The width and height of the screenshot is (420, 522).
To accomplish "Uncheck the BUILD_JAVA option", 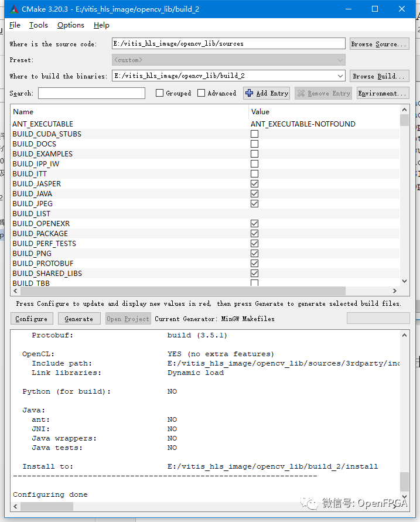I will (255, 194).
